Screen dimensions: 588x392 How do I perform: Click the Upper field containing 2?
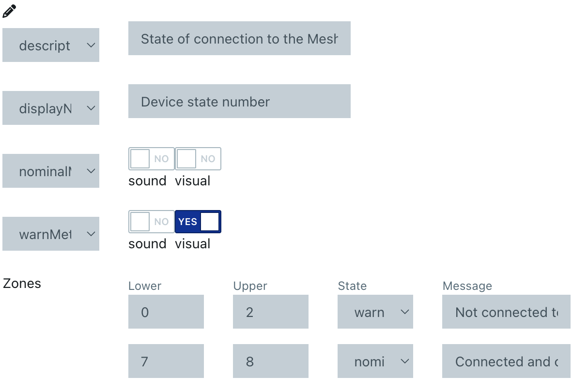click(271, 312)
